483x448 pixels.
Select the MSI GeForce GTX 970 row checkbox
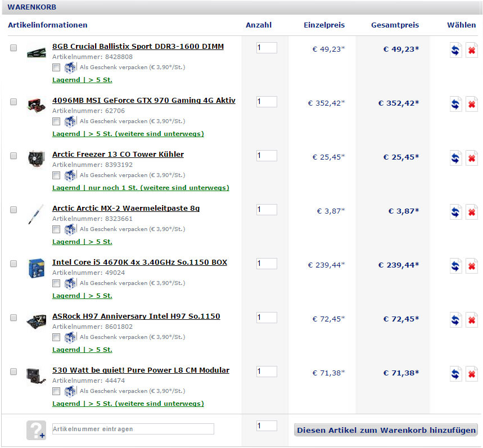point(13,102)
